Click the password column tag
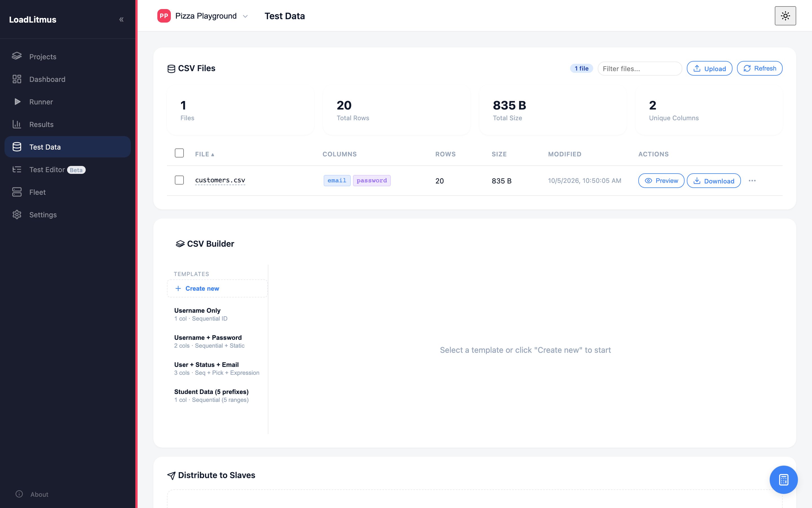 point(372,180)
